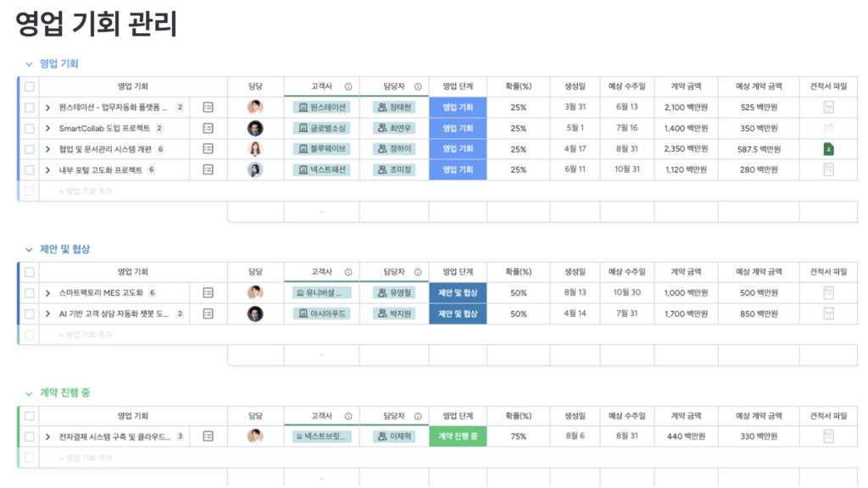Change 영업 기회 status of 원스테이션 row

458,108
